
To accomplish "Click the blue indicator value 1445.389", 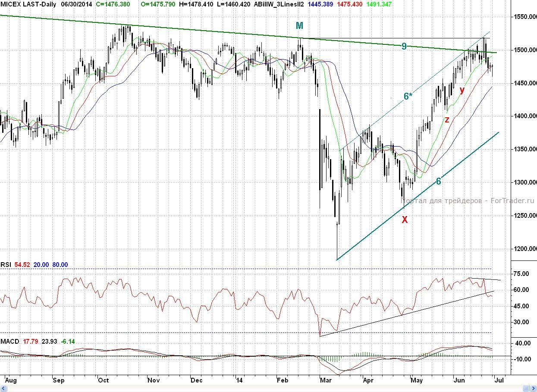I will coord(321,3).
